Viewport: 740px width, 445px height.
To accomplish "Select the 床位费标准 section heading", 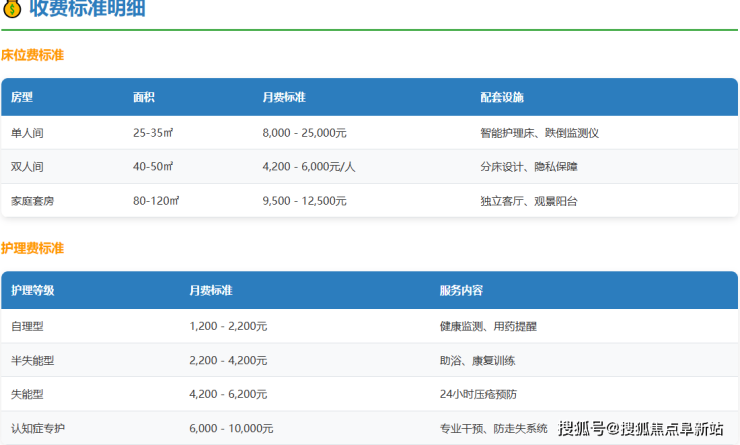I will click(x=32, y=55).
